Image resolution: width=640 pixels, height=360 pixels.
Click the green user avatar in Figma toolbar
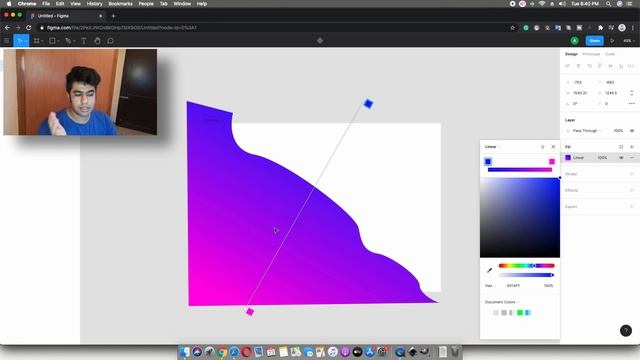coord(574,41)
